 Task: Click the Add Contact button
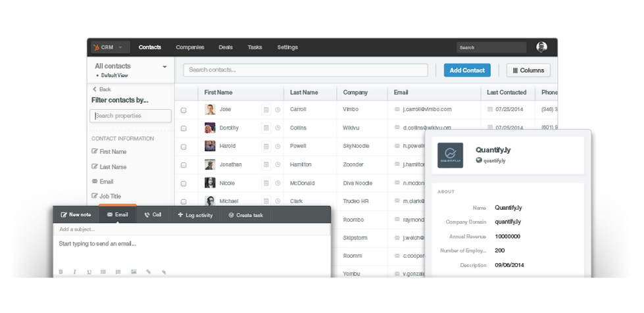point(466,70)
